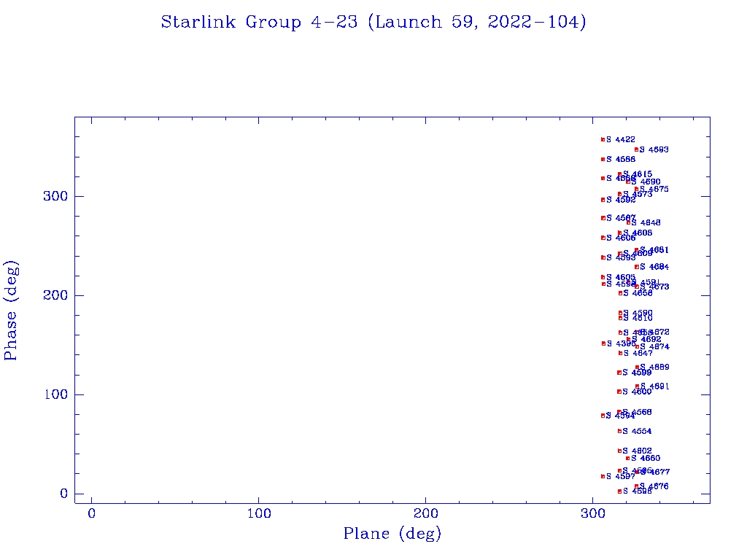The height and width of the screenshot is (560, 747).
Task: Click the 'S 4648' satellite label
Action: [646, 222]
